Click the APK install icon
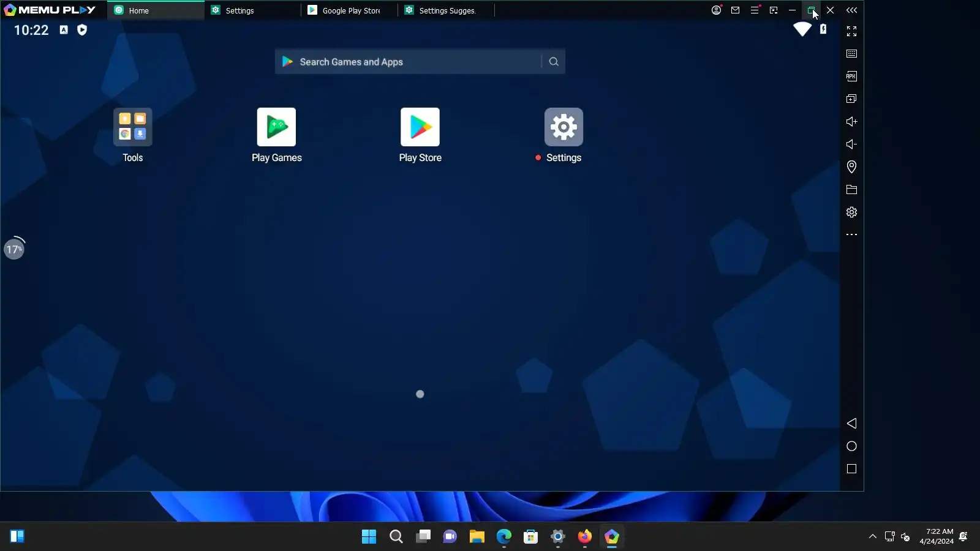The image size is (980, 551). click(x=851, y=77)
